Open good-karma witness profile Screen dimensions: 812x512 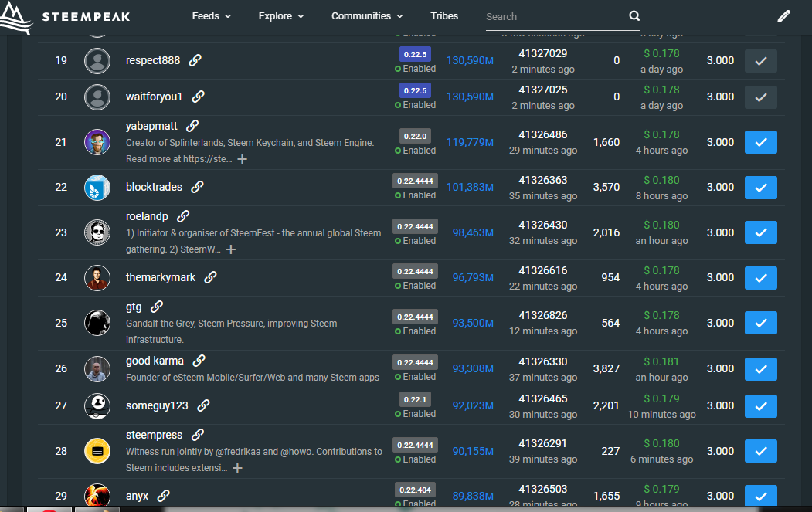(x=155, y=361)
